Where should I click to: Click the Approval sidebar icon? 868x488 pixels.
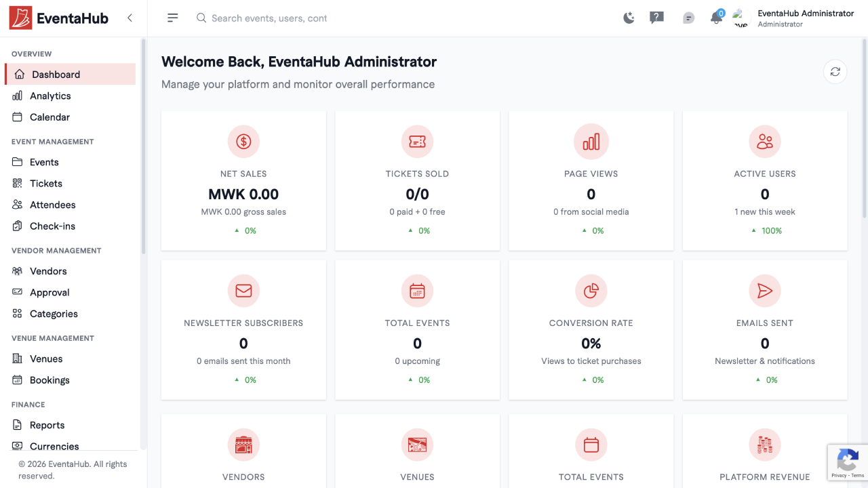(x=18, y=293)
